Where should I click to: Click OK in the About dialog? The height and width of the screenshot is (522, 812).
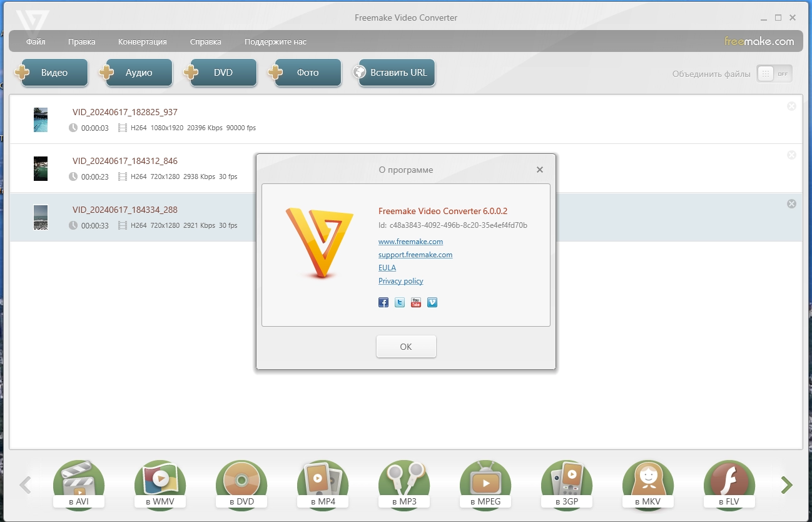point(406,347)
